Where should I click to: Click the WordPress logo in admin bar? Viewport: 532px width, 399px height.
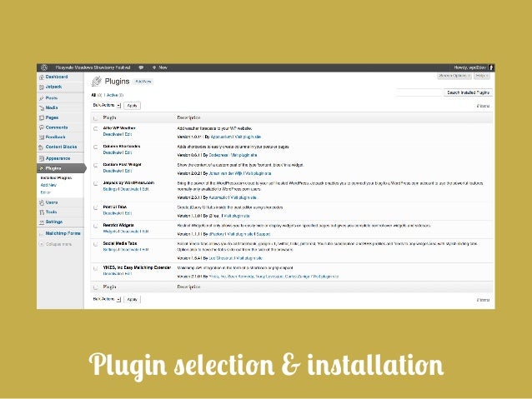[43, 67]
